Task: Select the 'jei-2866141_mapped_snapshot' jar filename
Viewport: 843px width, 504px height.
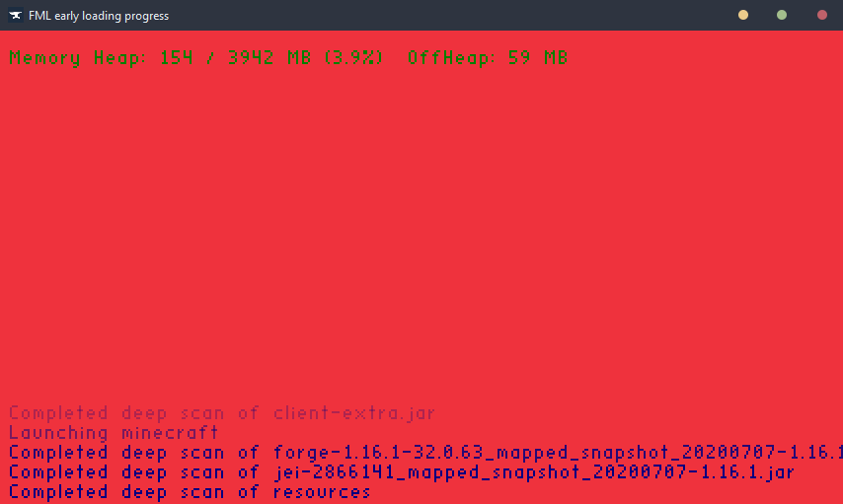Action: [534, 472]
